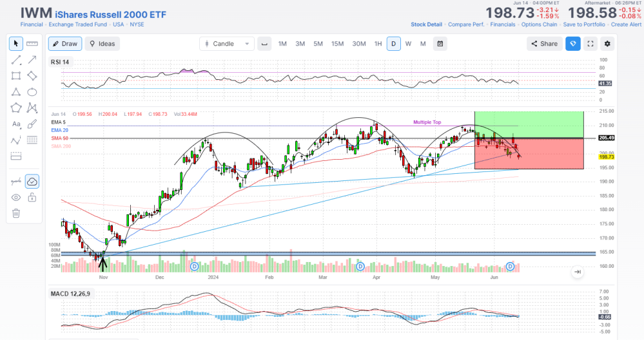Select the ruler measure tool
This screenshot has height=340, width=644.
32,44
